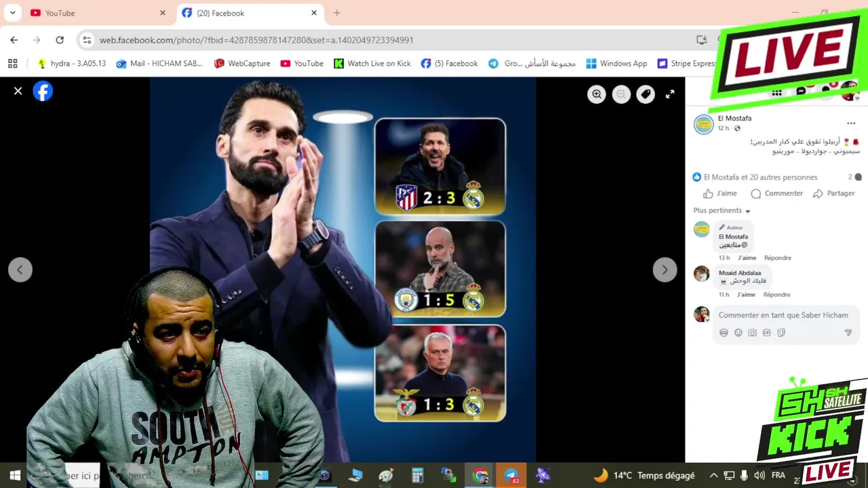Open the Messenger icon in header
Image resolution: width=868 pixels, height=488 pixels.
click(x=801, y=91)
